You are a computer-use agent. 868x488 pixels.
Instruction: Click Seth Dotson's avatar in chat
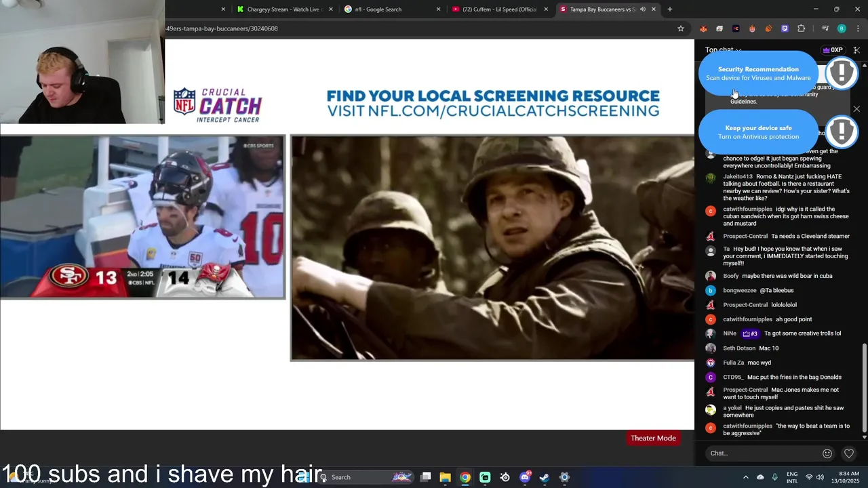711,348
